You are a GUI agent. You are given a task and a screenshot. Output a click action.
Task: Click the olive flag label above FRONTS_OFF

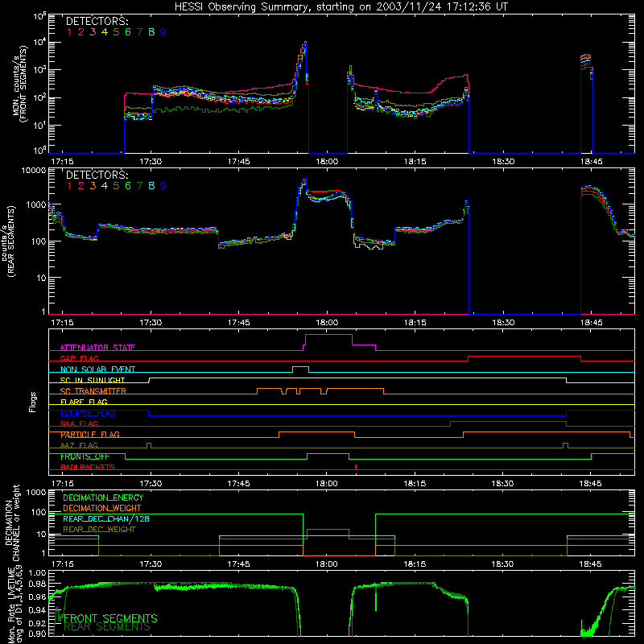[x=79, y=446]
